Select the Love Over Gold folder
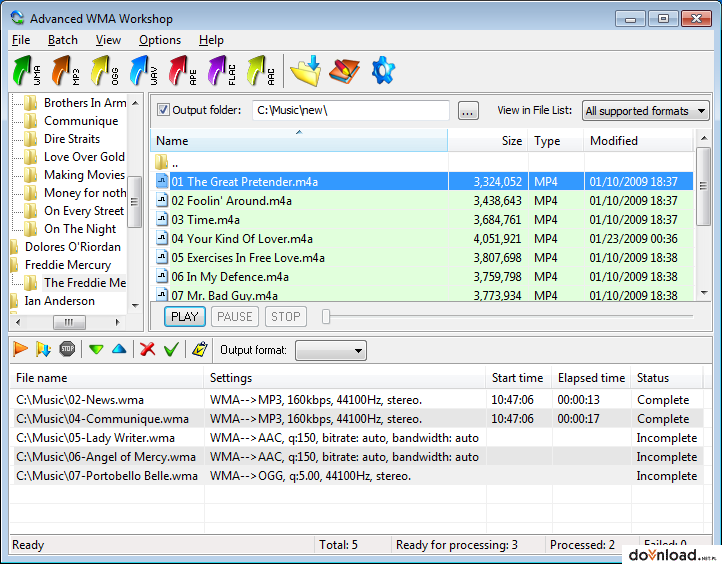The width and height of the screenshot is (722, 564). [x=84, y=157]
